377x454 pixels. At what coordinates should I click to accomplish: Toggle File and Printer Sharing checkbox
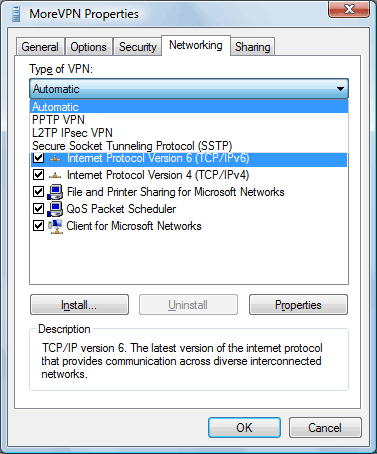point(39,192)
